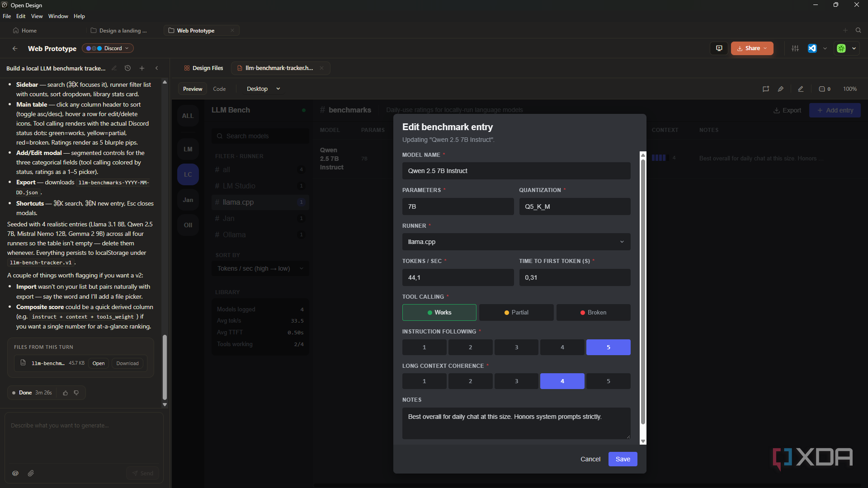Open the tweaks sliders icon in header

point(795,48)
